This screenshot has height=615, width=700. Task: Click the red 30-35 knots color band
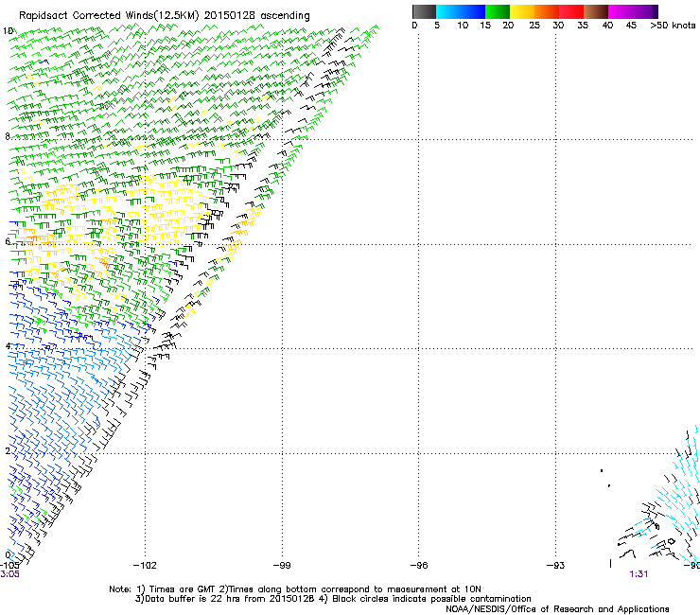coord(571,11)
